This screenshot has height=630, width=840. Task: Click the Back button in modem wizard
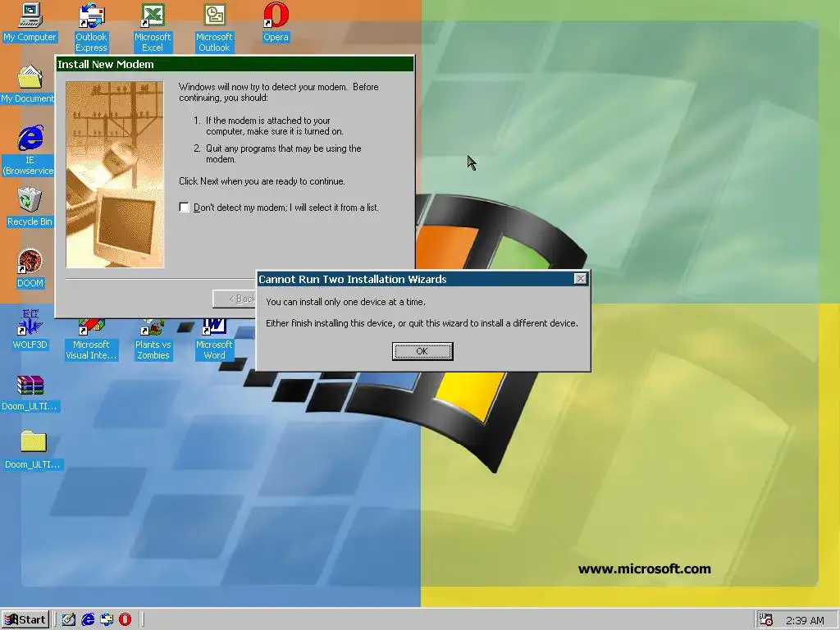coord(234,299)
